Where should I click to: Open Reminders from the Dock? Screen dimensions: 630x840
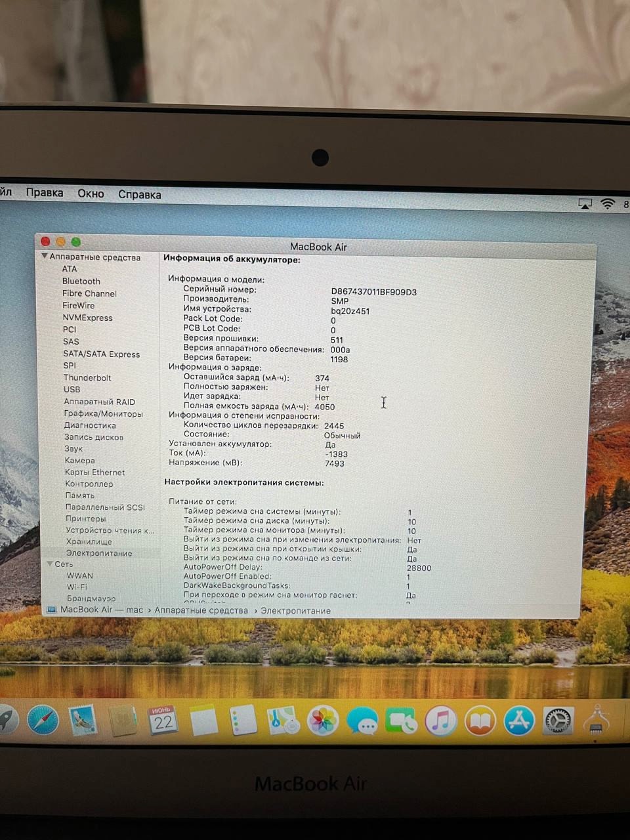[243, 721]
